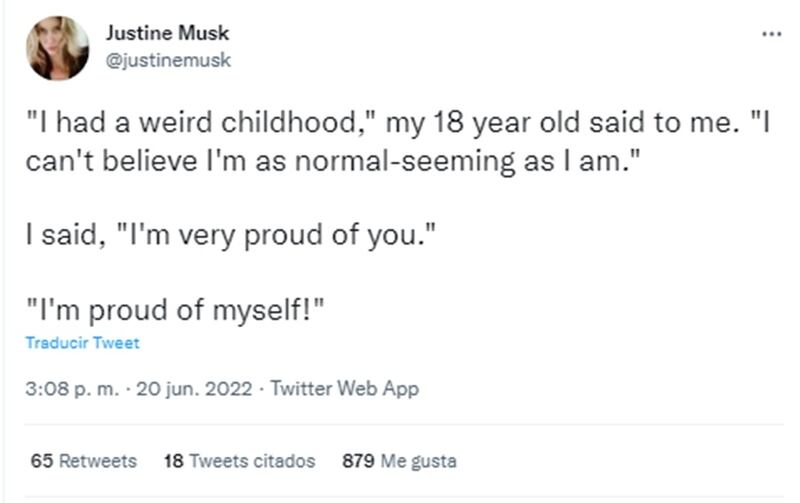Click the number 879 likes count
Viewport: 800px width, 503px height.
click(x=358, y=461)
